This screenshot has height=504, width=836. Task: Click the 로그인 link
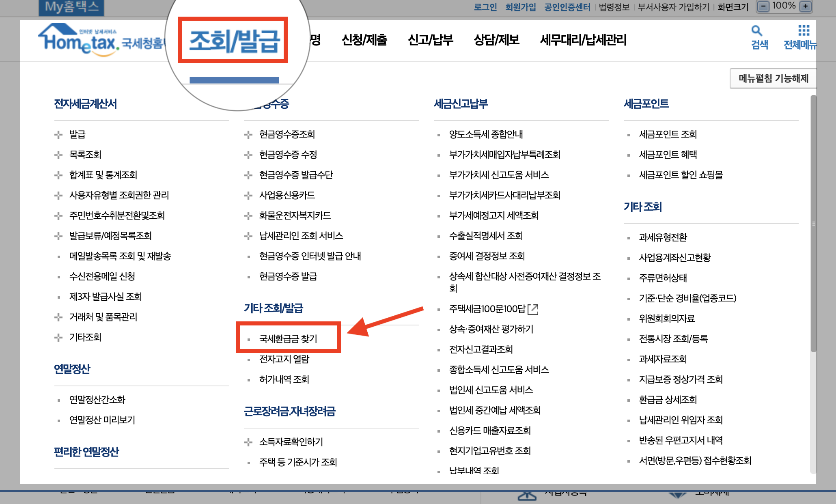click(485, 7)
